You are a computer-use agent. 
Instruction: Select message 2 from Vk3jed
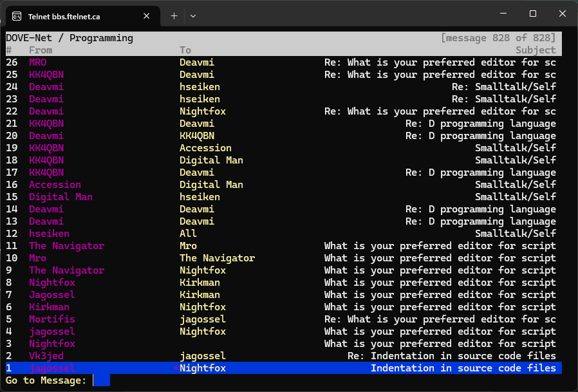283,355
